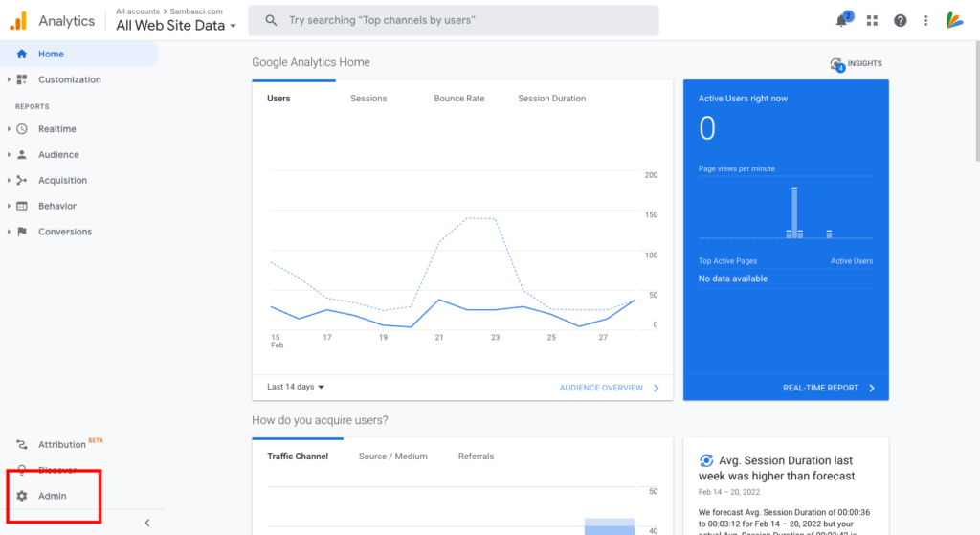Viewport: 980px width, 535px height.
Task: Switch to the Session Duration tab
Action: pos(551,99)
